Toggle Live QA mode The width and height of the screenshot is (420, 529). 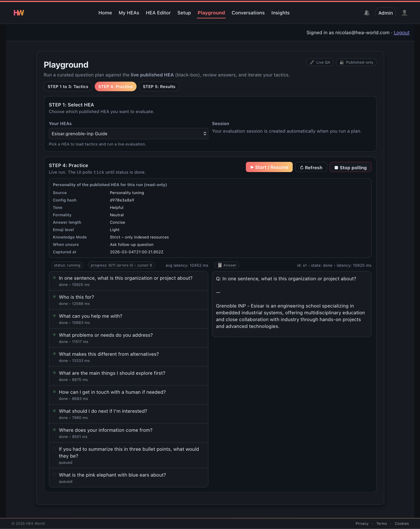coord(320,62)
